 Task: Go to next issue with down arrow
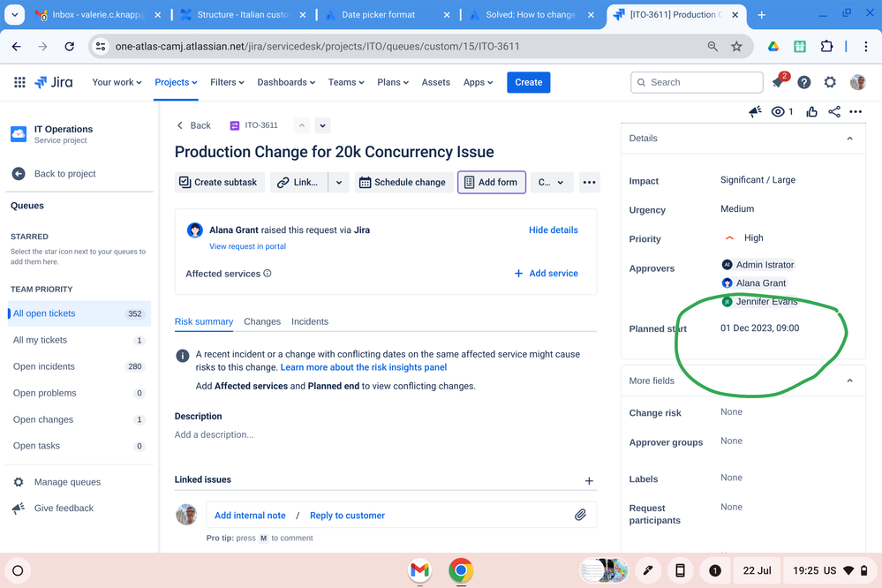tap(323, 125)
